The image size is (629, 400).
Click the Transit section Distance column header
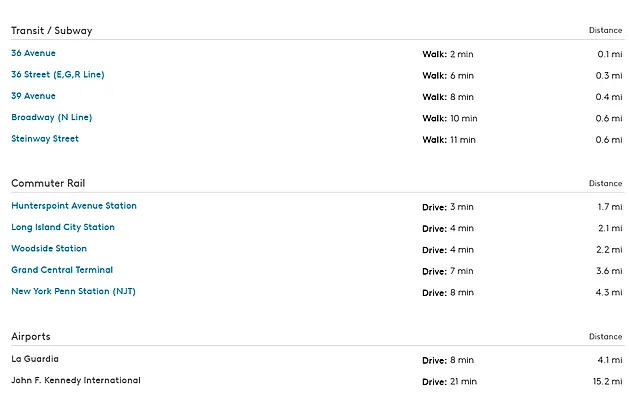click(x=605, y=31)
